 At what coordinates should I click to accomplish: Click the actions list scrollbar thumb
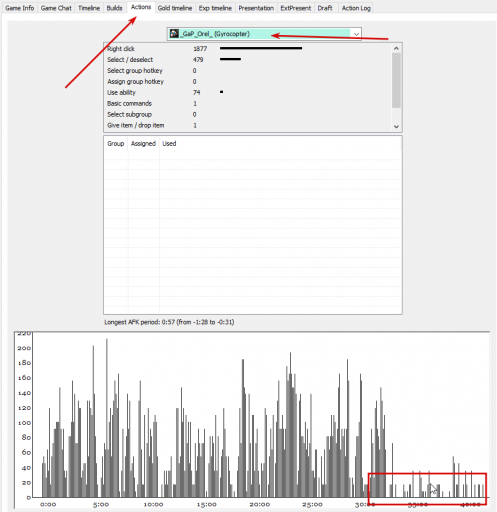tap(396, 80)
